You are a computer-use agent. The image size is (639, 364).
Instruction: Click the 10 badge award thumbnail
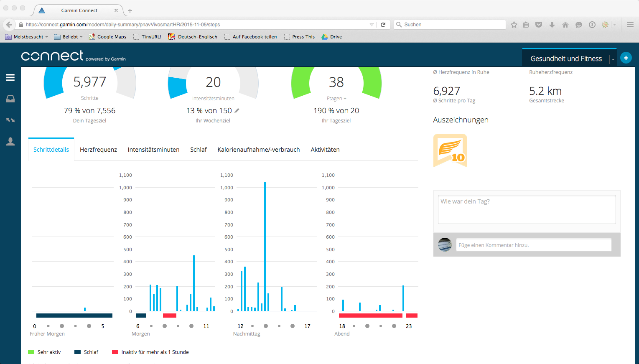450,150
